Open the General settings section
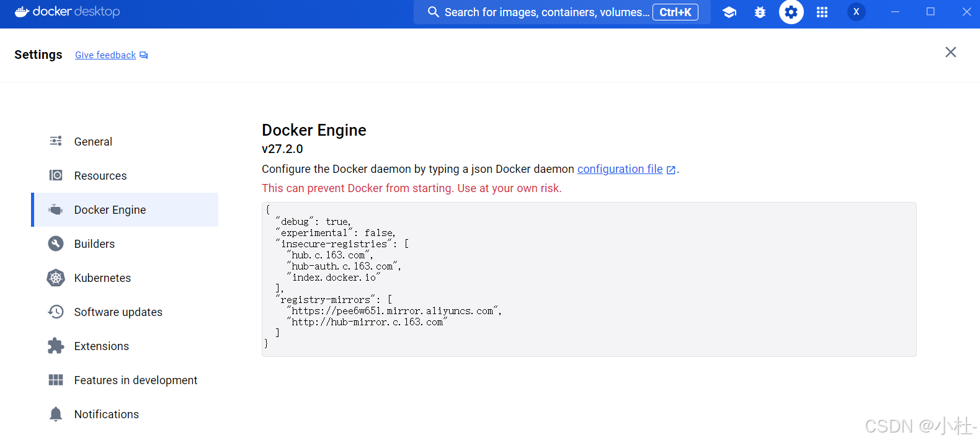 point(125,141)
